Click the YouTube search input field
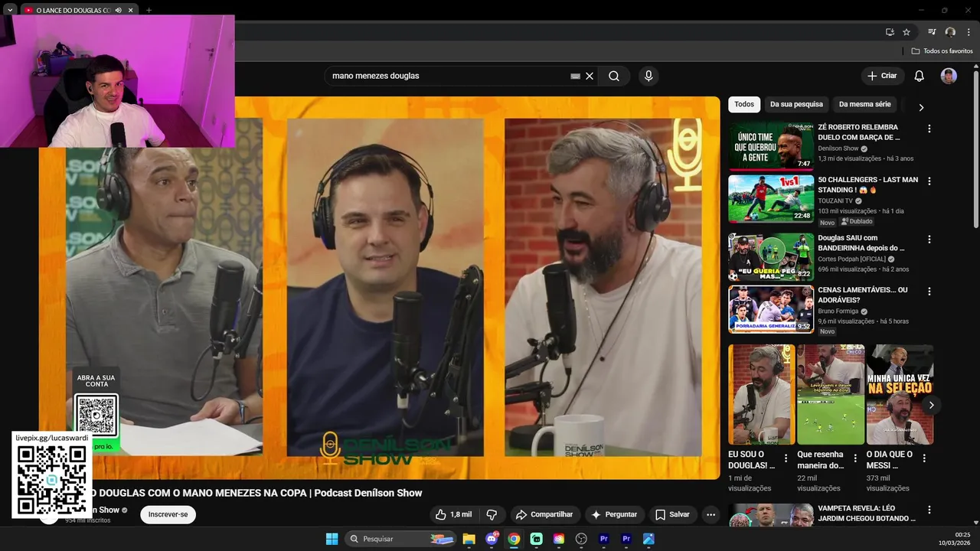 pos(450,76)
